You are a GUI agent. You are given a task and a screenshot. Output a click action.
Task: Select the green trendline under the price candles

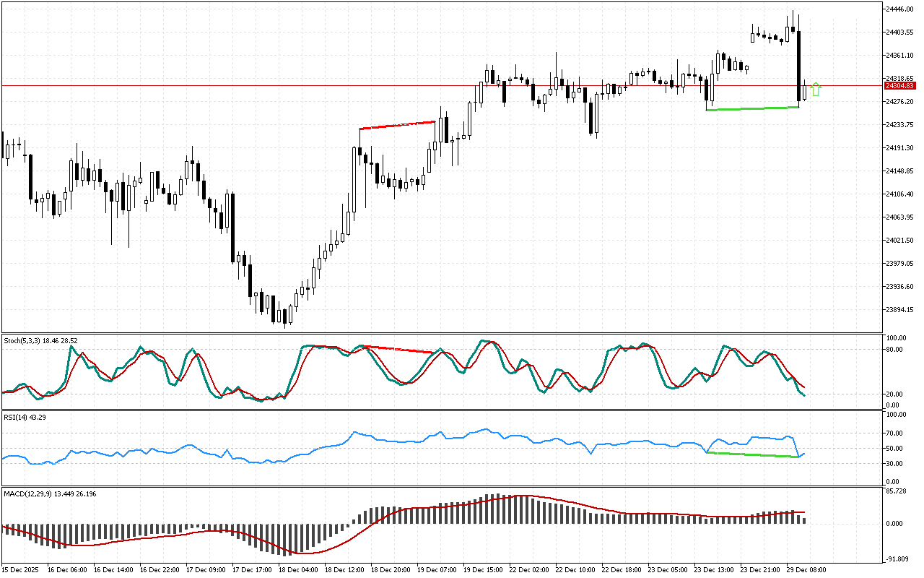pos(752,108)
